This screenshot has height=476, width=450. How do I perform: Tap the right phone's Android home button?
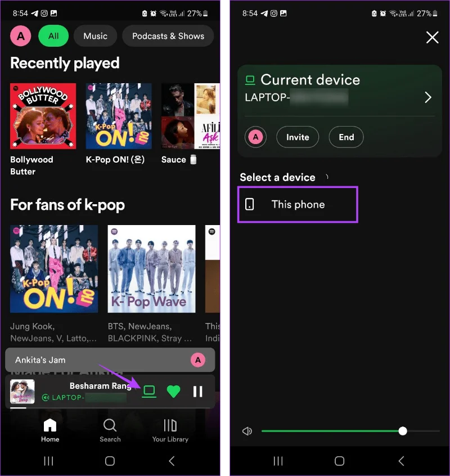point(340,461)
